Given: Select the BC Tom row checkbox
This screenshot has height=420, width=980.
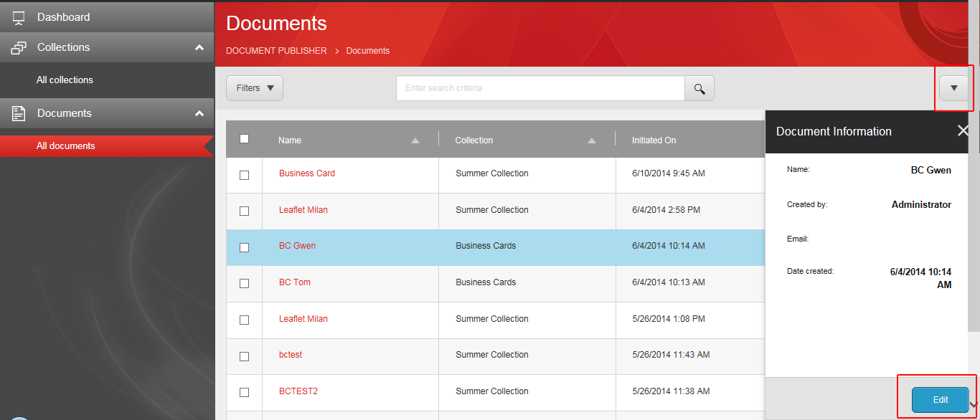Looking at the screenshot, I should (244, 283).
